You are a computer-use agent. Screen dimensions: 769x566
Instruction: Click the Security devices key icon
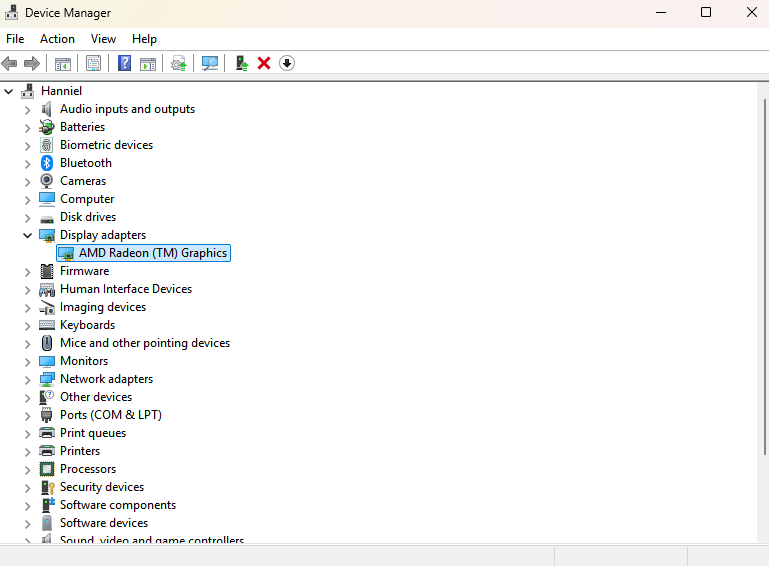tap(48, 488)
